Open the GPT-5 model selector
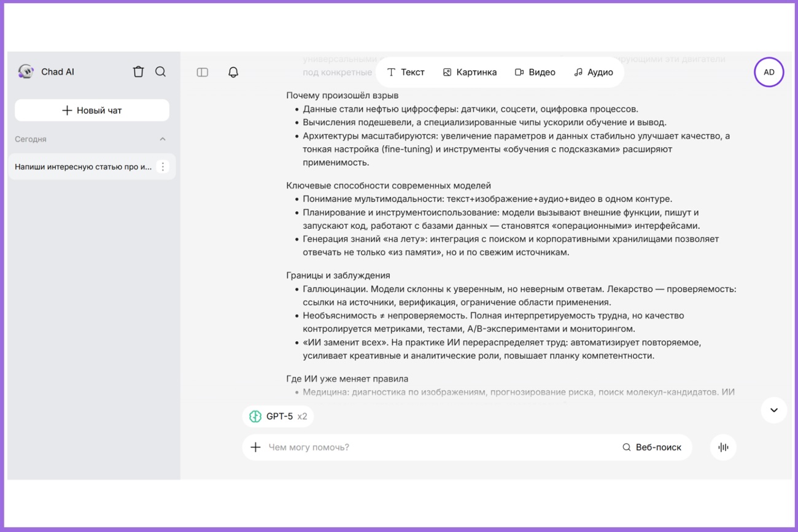Viewport: 798px width, 532px height. (278, 417)
